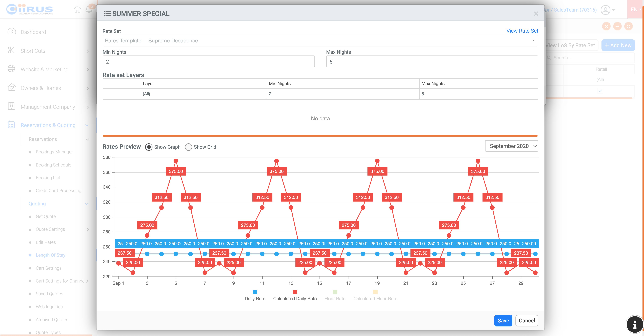The image size is (644, 336).
Task: Select the Short Cuts scissors icon
Action: 11,50
